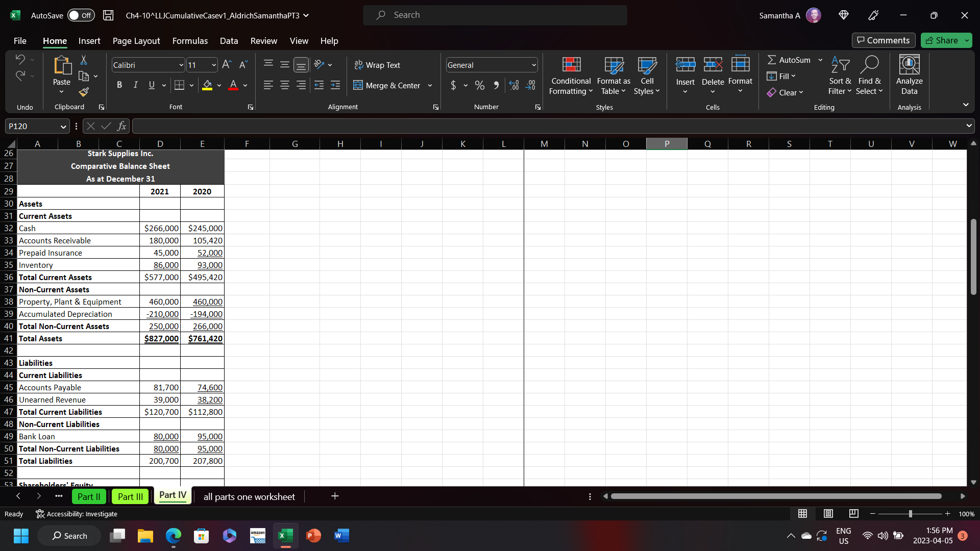Viewport: 980px width, 551px height.
Task: Expand the formula bar
Action: (x=968, y=126)
